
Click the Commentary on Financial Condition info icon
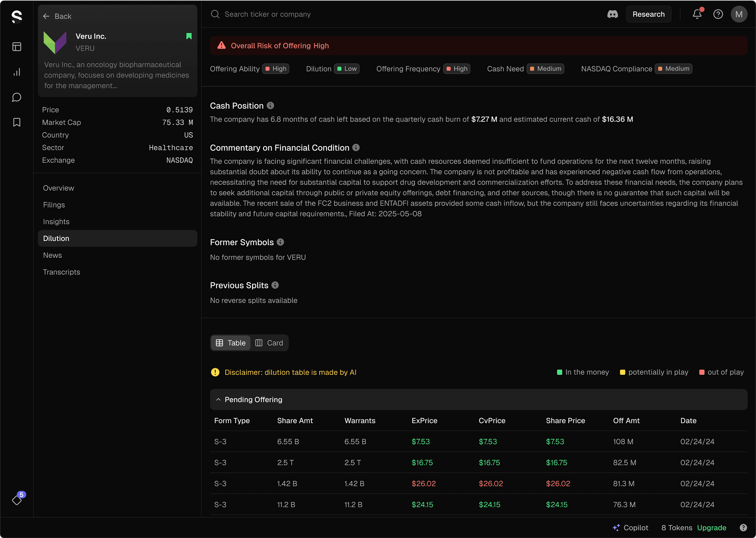(356, 148)
